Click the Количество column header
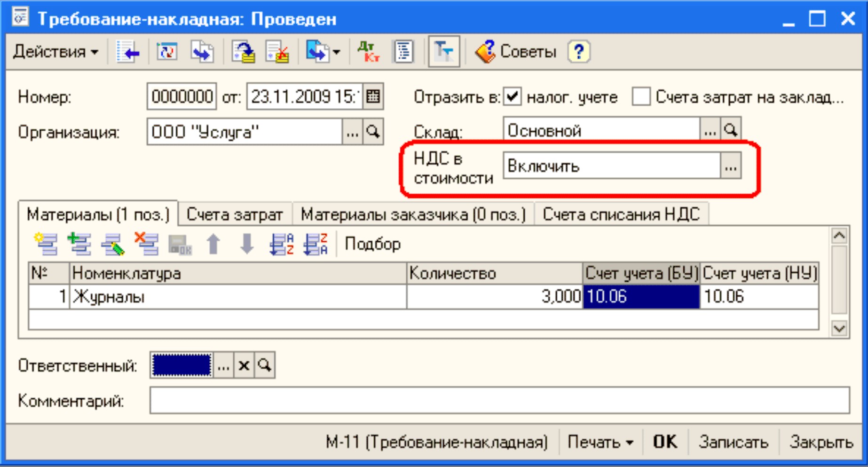This screenshot has width=868, height=467. click(495, 273)
